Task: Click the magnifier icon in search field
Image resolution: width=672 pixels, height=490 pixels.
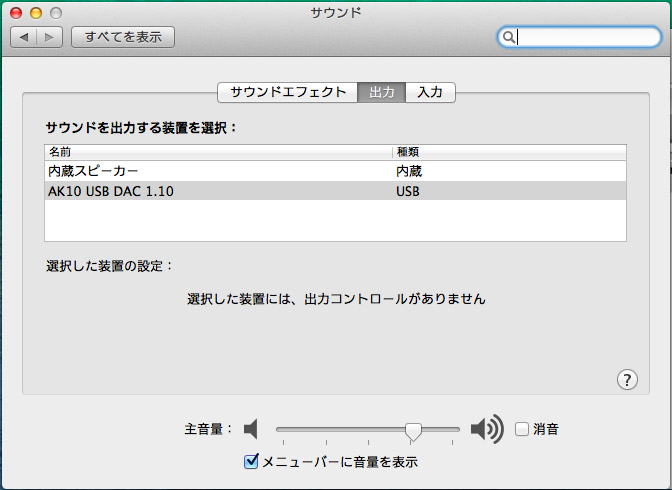Action: pos(508,37)
